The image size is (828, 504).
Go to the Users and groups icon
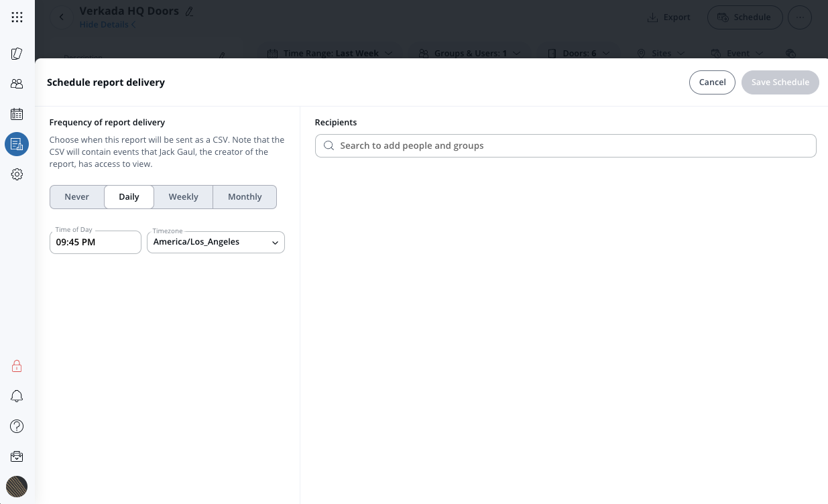click(x=17, y=84)
